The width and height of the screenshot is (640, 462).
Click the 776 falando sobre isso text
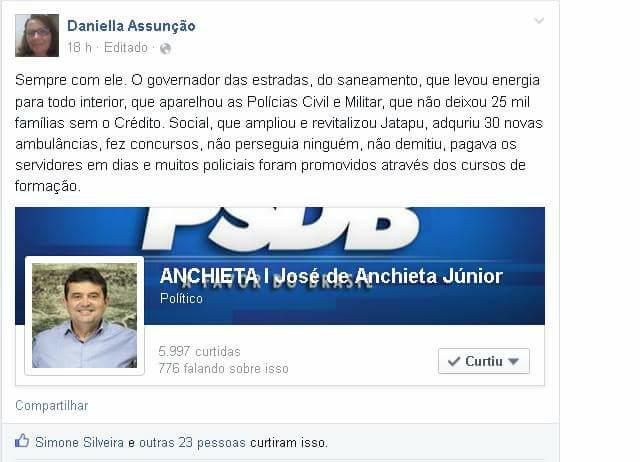click(223, 369)
